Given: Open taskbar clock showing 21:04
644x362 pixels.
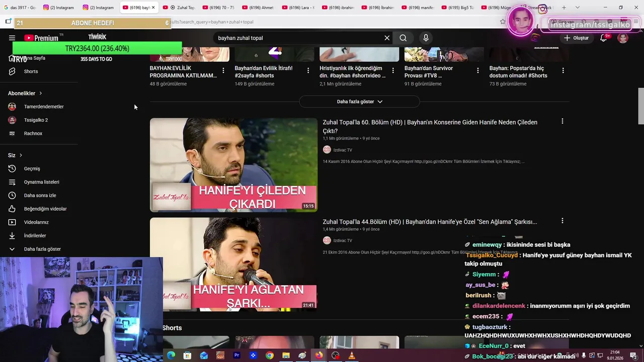Looking at the screenshot, I should tap(615, 355).
